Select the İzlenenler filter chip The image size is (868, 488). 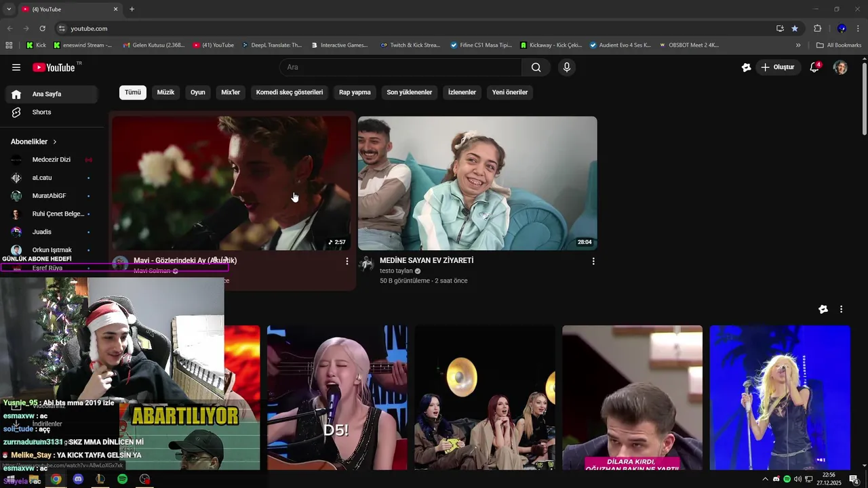click(462, 92)
